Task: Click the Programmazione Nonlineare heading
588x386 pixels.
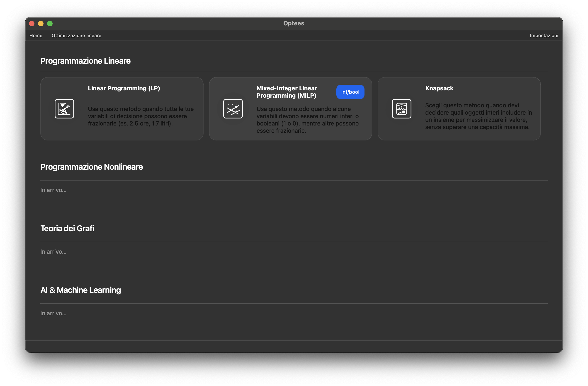Action: click(91, 167)
